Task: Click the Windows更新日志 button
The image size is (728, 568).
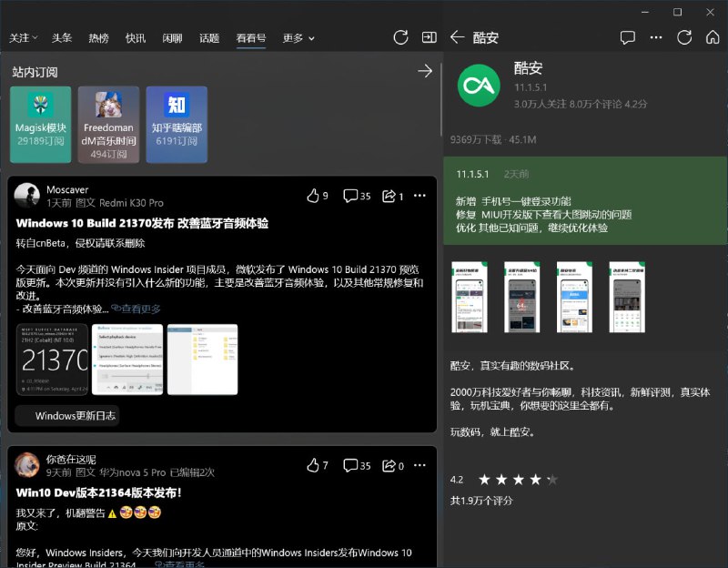Action: [66, 415]
